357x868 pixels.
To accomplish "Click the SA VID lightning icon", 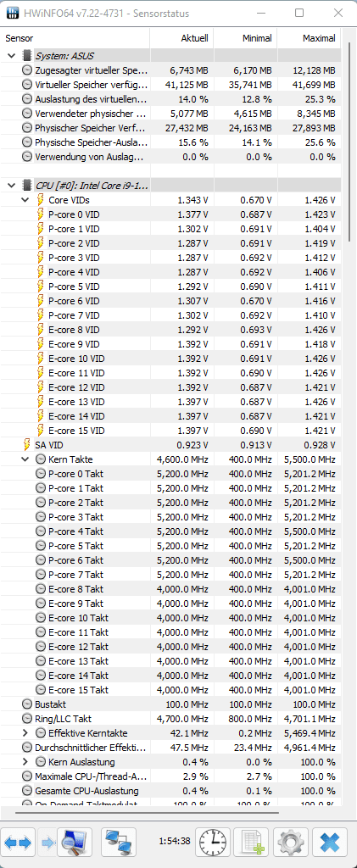I will [x=26, y=444].
